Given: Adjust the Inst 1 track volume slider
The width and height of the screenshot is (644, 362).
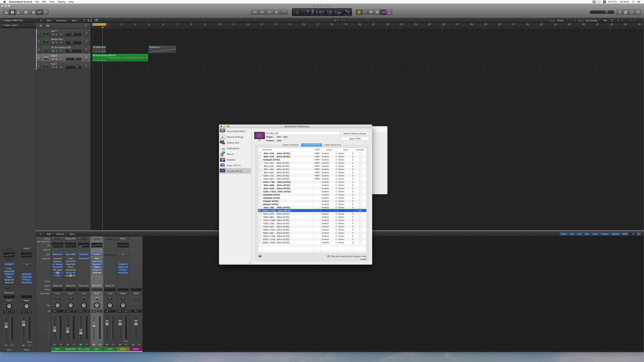Looking at the screenshot, I should [x=73, y=35].
